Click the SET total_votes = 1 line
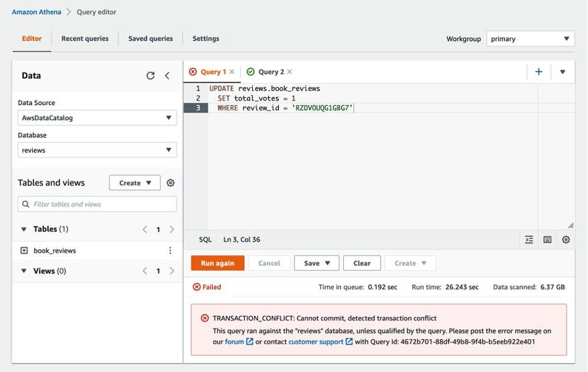Screen dimensions: 588x372 pos(256,98)
